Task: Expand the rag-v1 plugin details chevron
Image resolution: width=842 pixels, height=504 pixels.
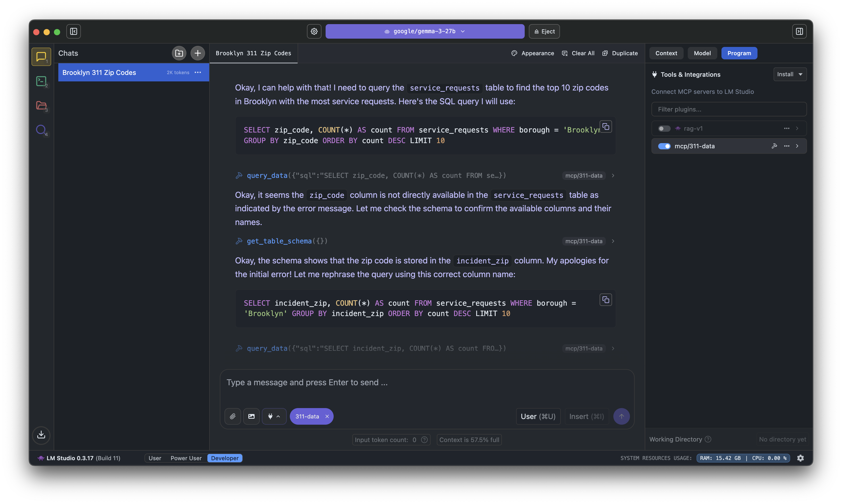Action: [797, 128]
